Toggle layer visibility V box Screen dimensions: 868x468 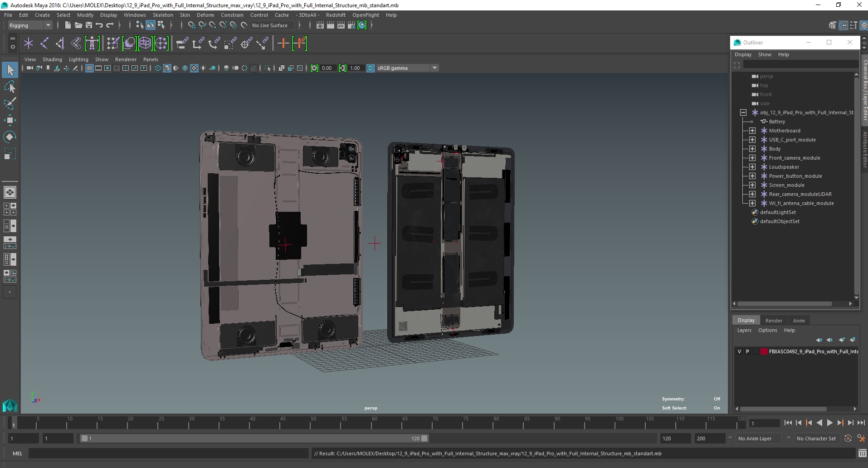click(x=739, y=351)
